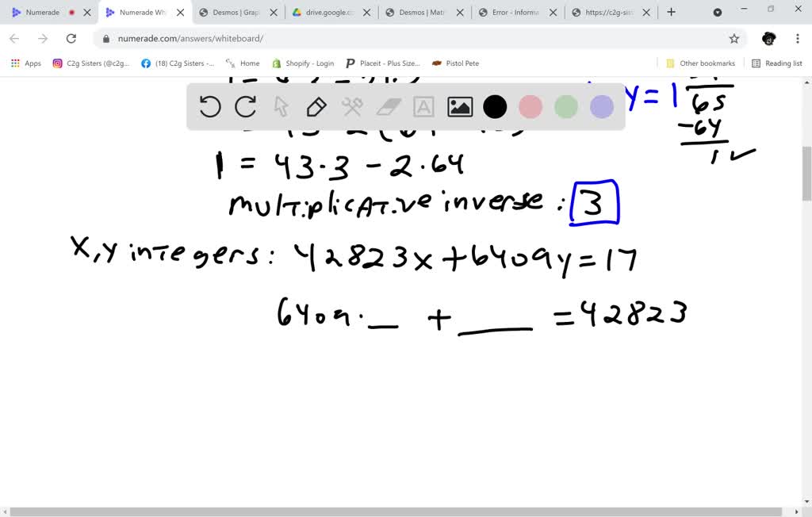Screen dimensions: 812x517
Task: Select the pointer tool in the whiteboard
Action: 281,107
